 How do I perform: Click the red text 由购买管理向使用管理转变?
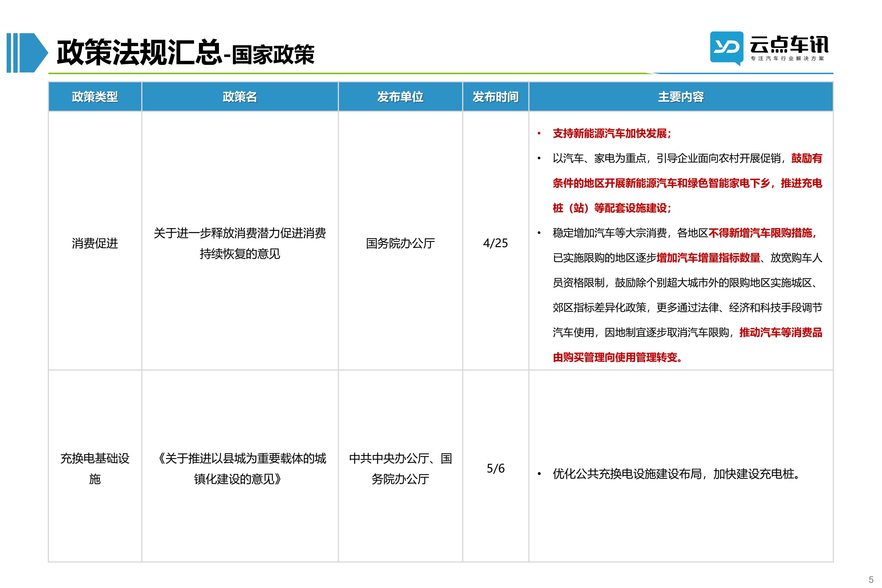pyautogui.click(x=617, y=357)
